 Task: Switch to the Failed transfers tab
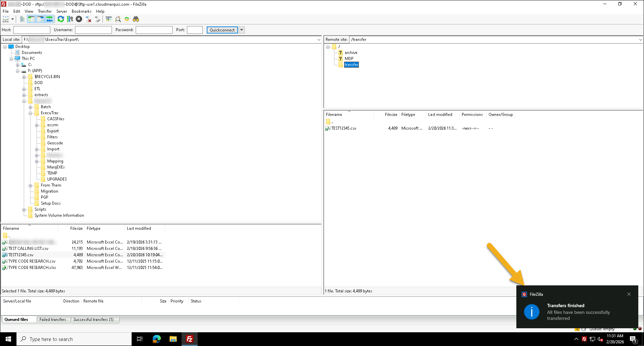click(53, 319)
